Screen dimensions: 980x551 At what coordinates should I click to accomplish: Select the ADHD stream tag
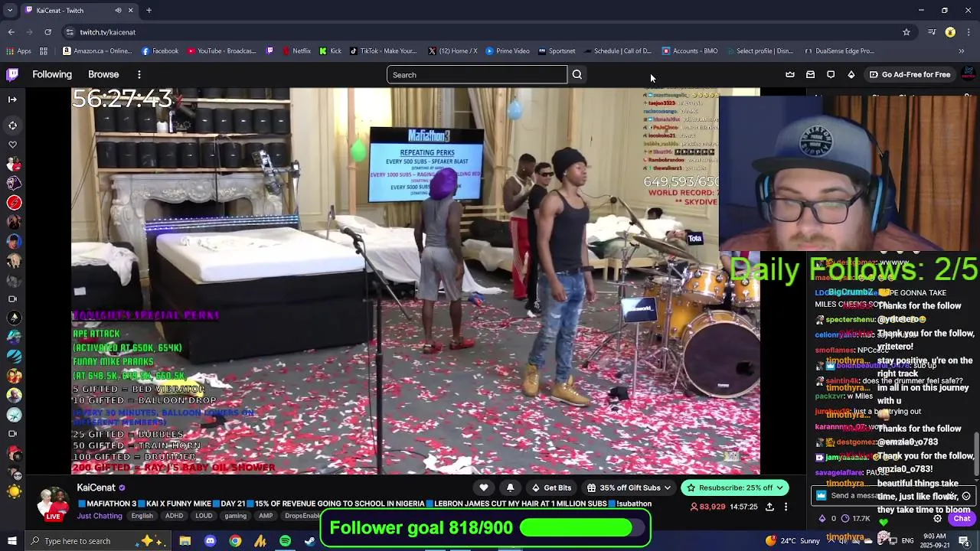point(174,516)
